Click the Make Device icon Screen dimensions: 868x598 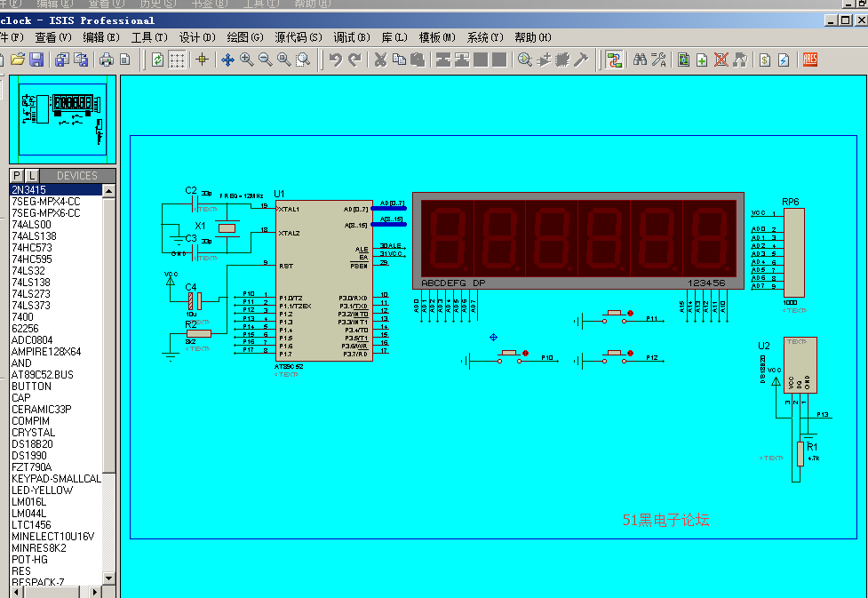coord(544,60)
